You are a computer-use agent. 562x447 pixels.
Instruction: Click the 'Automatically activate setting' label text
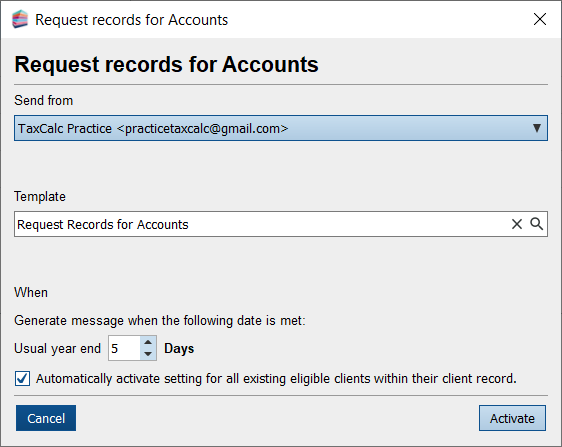point(276,379)
